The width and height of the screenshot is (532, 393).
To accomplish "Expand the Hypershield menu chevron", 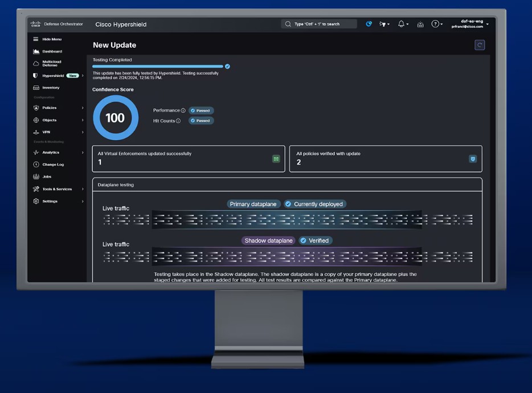I will coord(83,76).
